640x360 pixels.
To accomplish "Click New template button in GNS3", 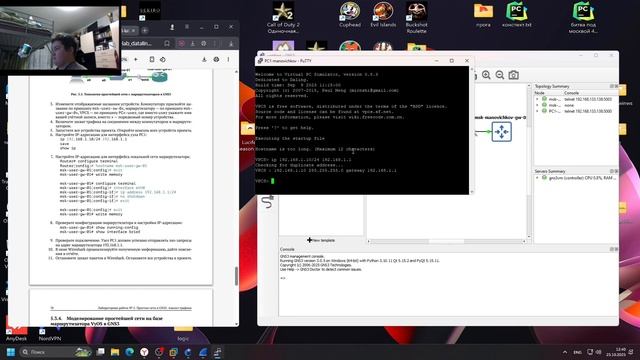I will coord(321,240).
